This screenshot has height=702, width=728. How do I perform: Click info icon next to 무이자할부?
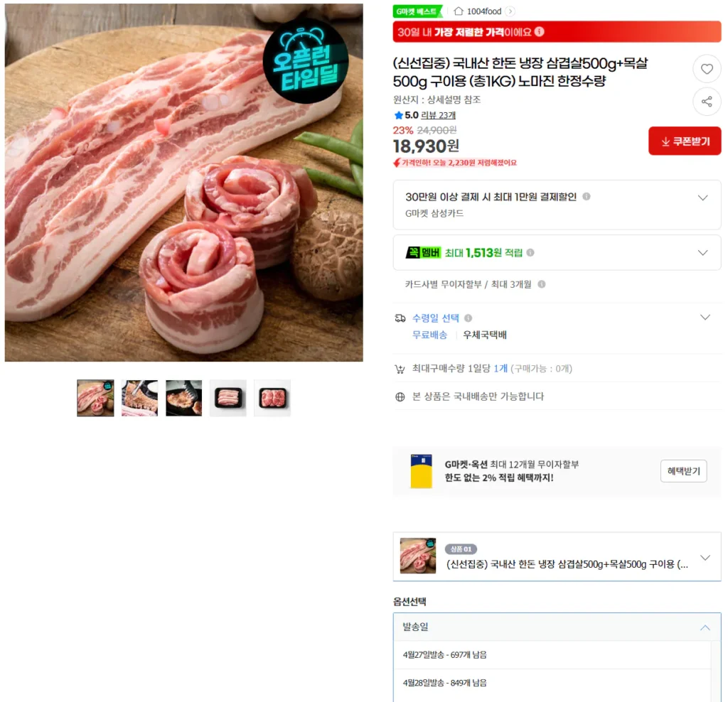(x=541, y=284)
